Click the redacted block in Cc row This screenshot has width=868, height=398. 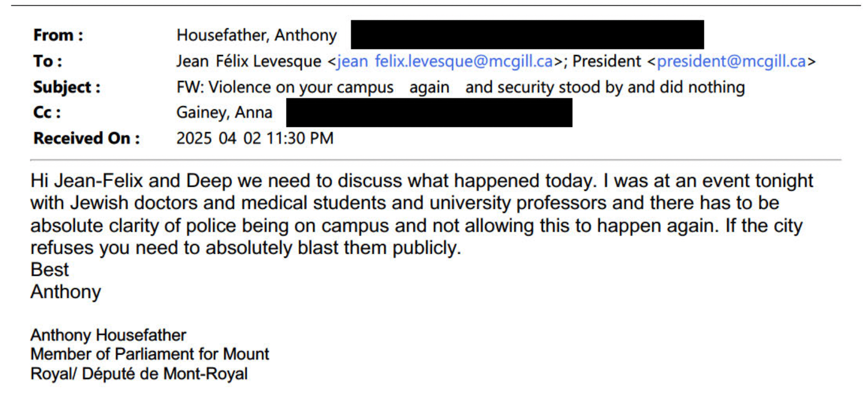[429, 112]
